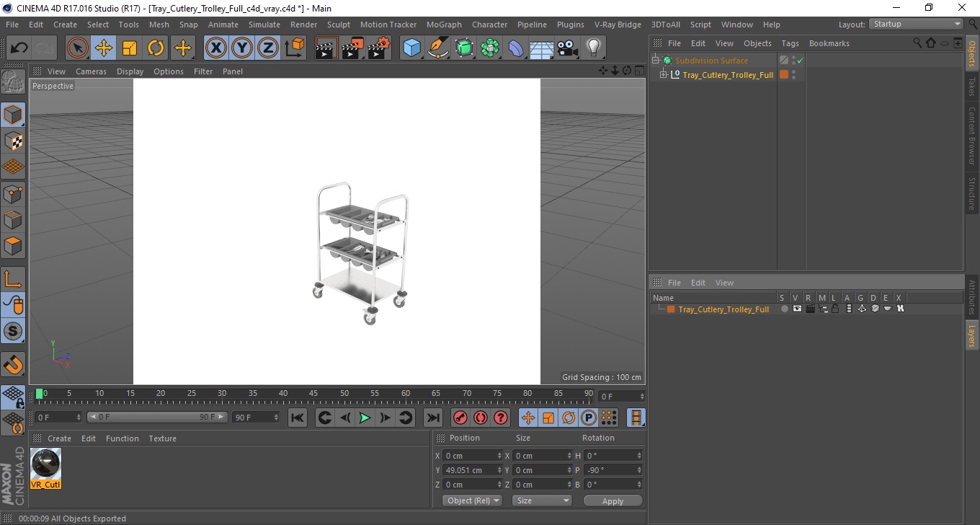Activate the Rotate tool in top toolbar

coord(156,48)
